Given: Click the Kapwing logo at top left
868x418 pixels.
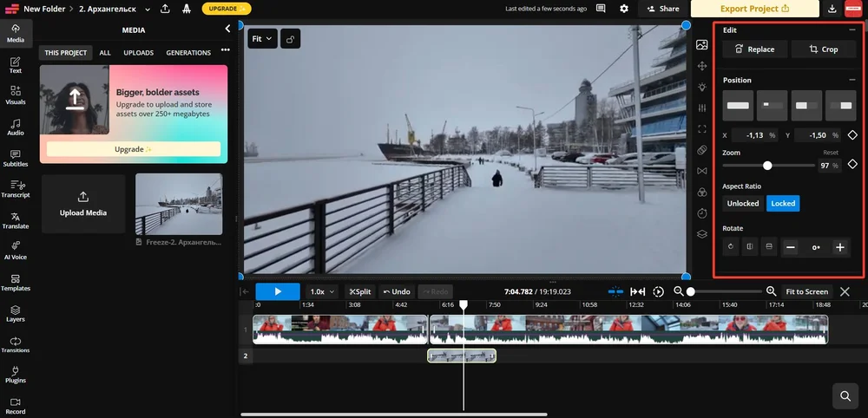Looking at the screenshot, I should (11, 9).
